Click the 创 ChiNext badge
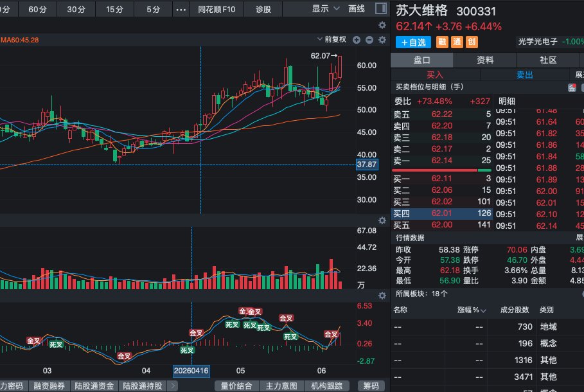The height and width of the screenshot is (392, 584). coord(472,42)
